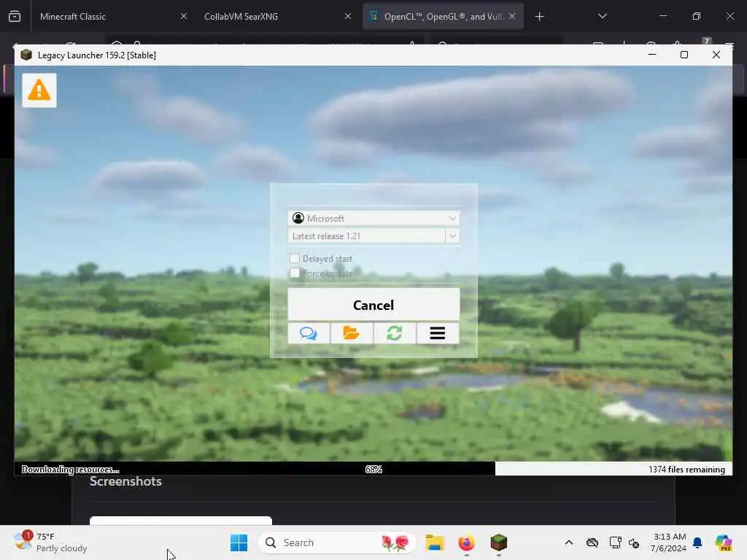This screenshot has height=560, width=747.
Task: Click the orange warning triangle icon
Action: point(39,90)
